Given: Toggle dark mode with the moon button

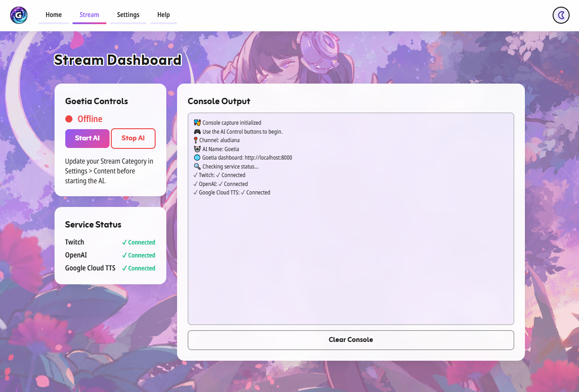Looking at the screenshot, I should point(561,15).
